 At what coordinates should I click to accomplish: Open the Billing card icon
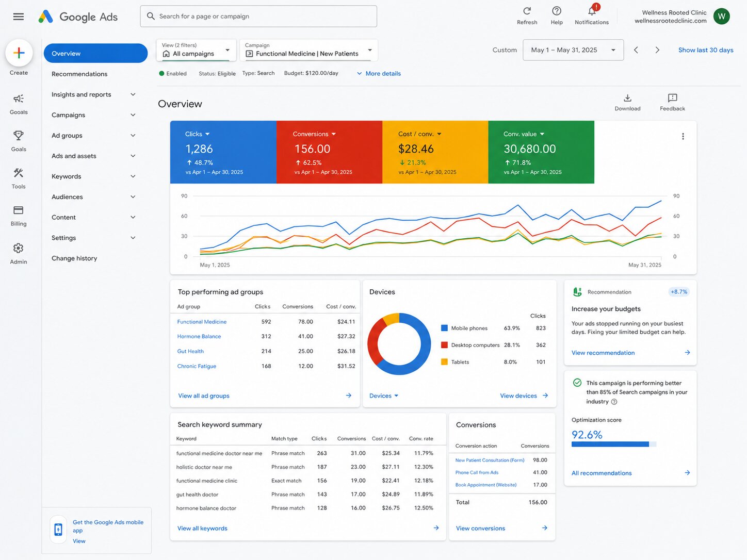pos(19,210)
